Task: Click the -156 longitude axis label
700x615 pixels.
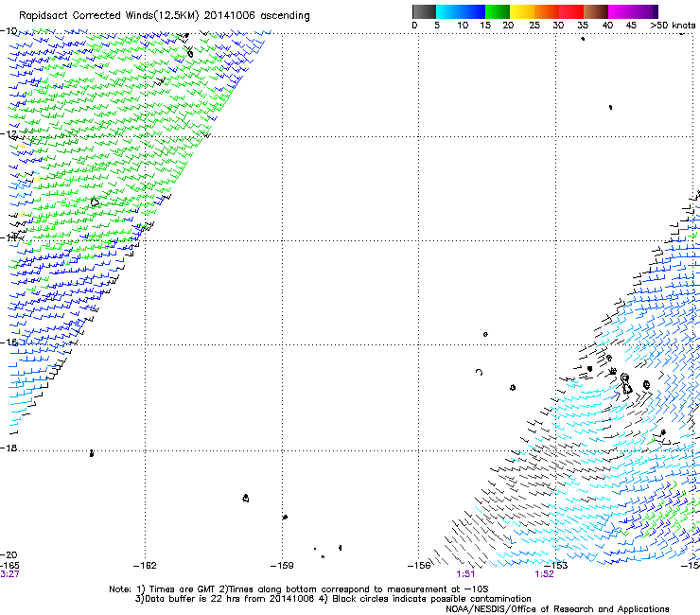Action: pos(419,566)
